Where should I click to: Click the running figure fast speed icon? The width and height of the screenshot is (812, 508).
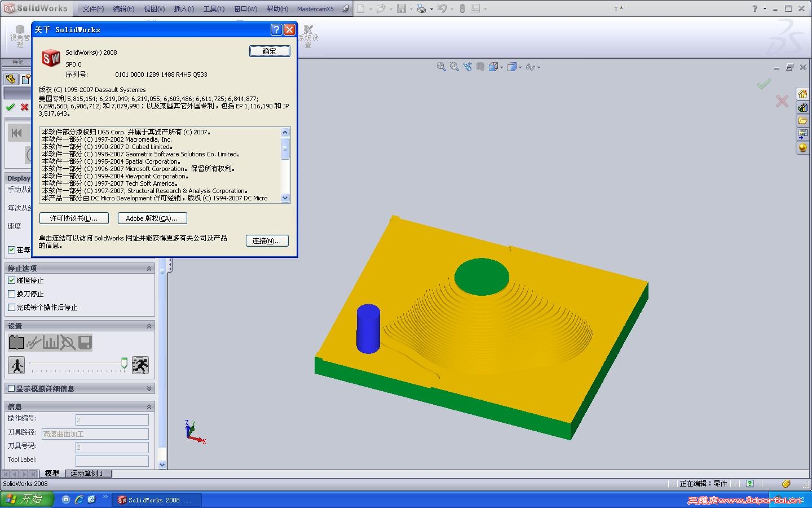tap(140, 366)
